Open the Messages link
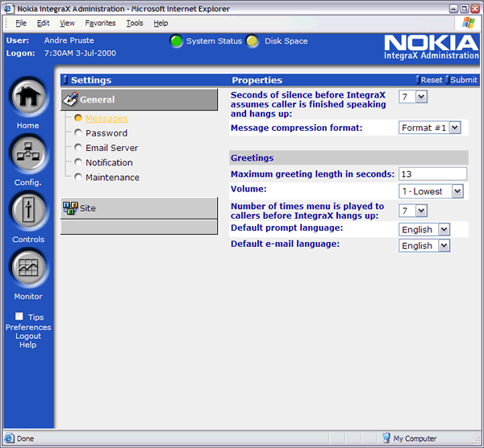Screen dimensions: 484x448 pos(106,119)
